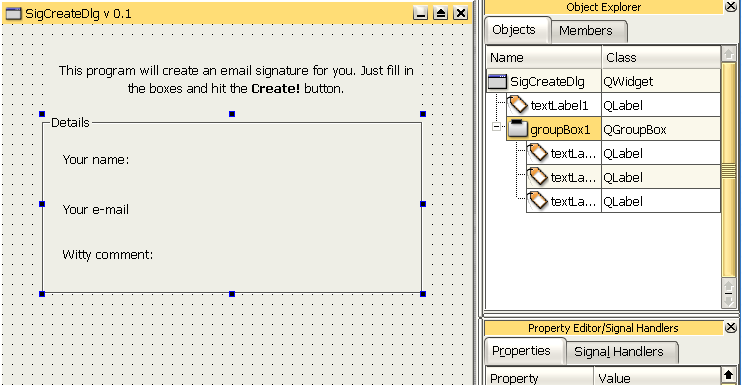
Task: Click the Object Explorer vertical scrollbar handle
Action: tap(729, 170)
